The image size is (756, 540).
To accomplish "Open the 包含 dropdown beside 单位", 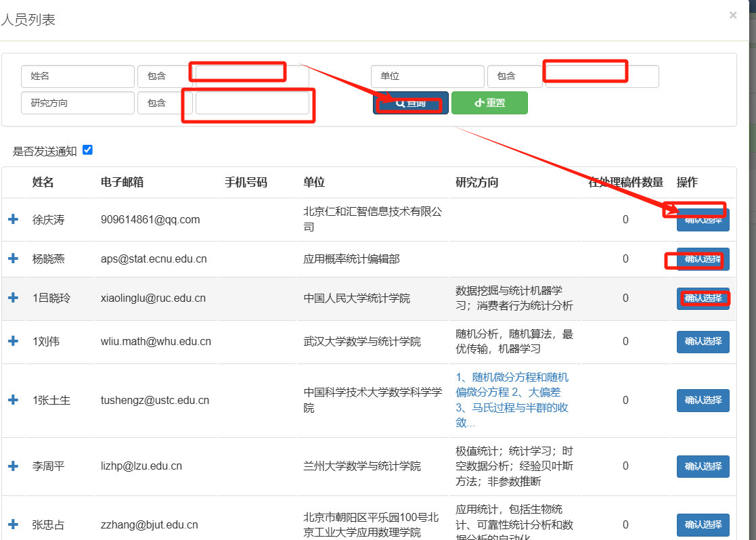I will (515, 76).
